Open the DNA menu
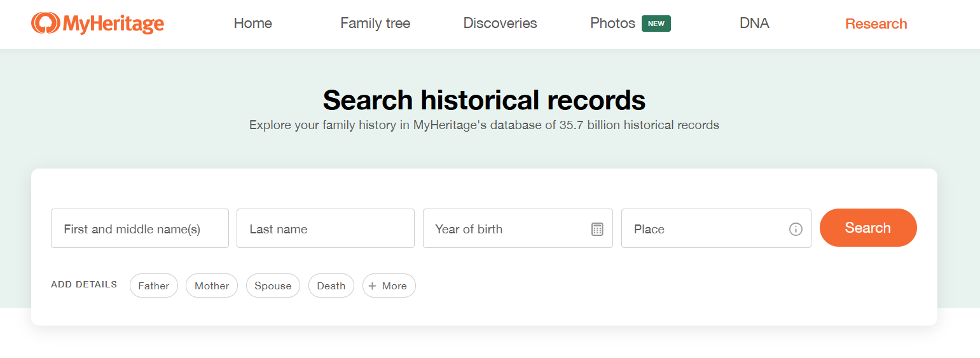This screenshot has width=980, height=358. point(754,24)
